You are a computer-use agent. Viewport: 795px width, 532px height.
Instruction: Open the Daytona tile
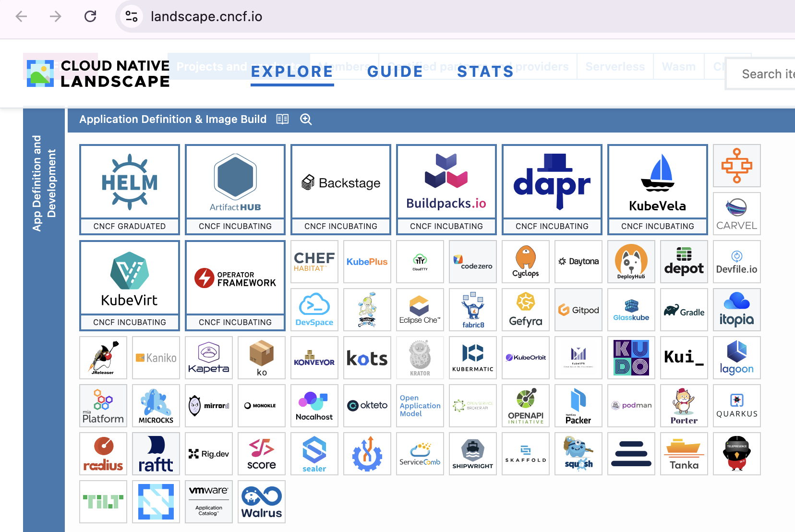tap(578, 262)
